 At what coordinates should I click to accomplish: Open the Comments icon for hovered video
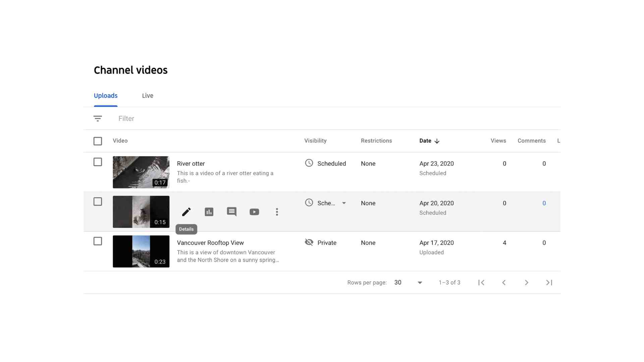[x=231, y=212]
